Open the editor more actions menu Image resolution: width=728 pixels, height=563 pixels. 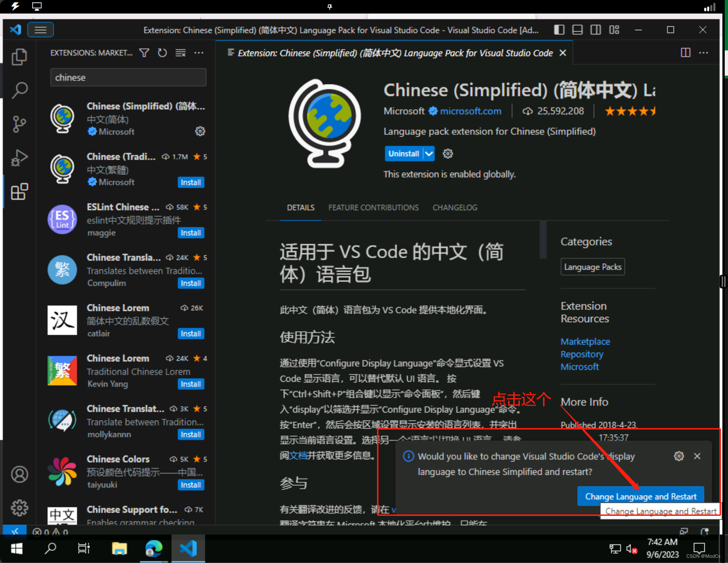click(704, 53)
